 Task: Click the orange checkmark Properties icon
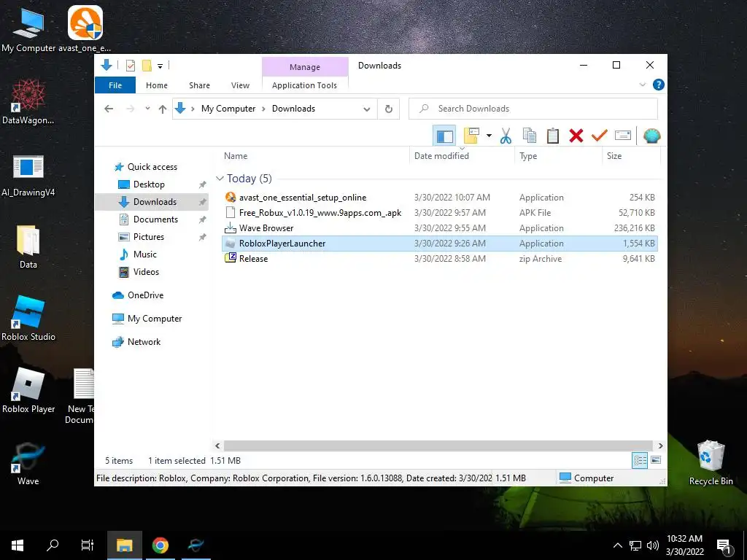599,136
